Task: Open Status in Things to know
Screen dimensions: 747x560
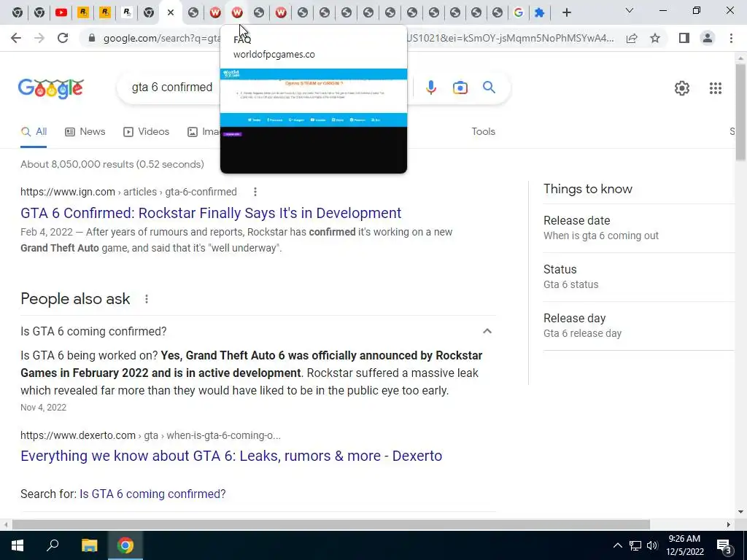Action: tap(638, 276)
